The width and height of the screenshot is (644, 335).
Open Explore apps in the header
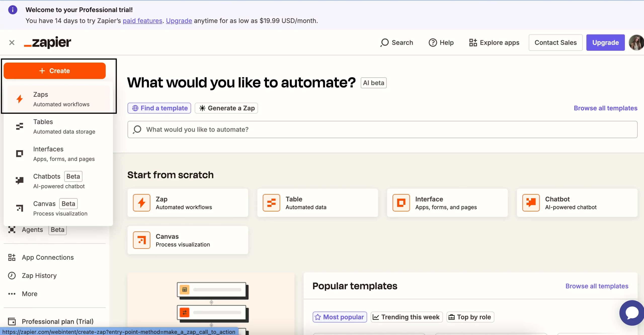coord(494,42)
